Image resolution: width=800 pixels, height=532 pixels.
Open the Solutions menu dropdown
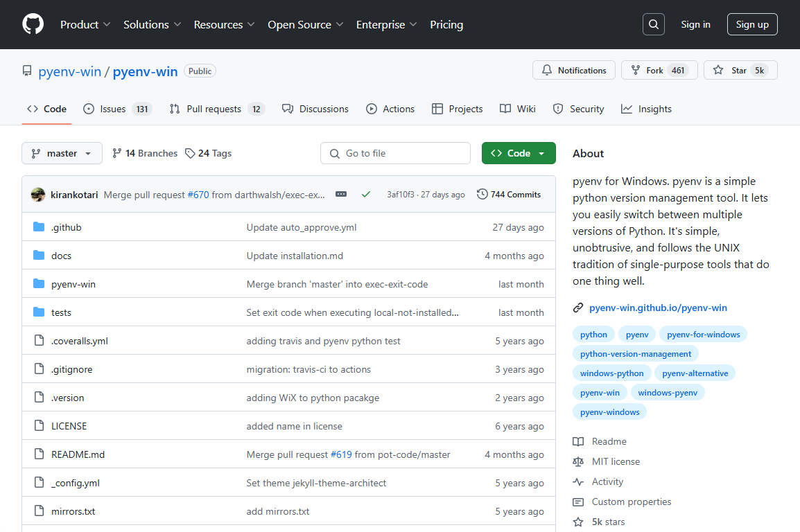152,24
